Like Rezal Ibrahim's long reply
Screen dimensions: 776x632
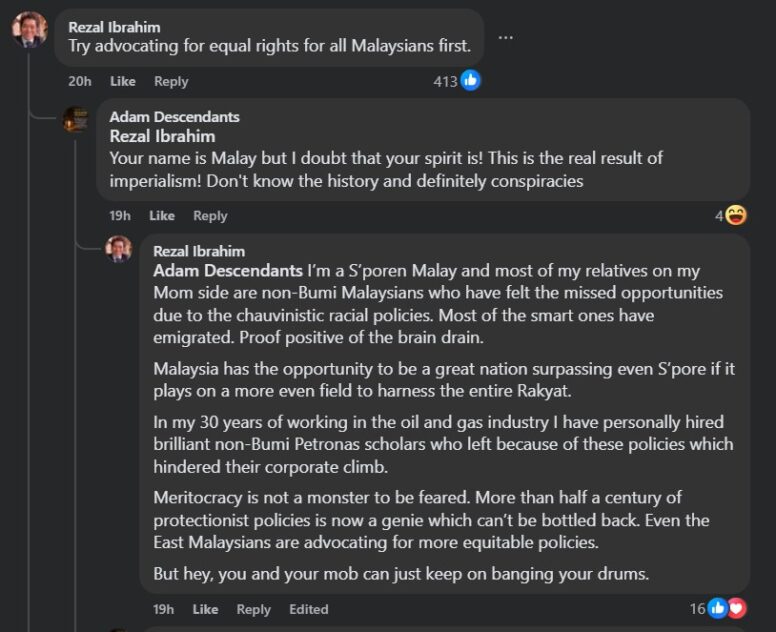pyautogui.click(x=205, y=609)
